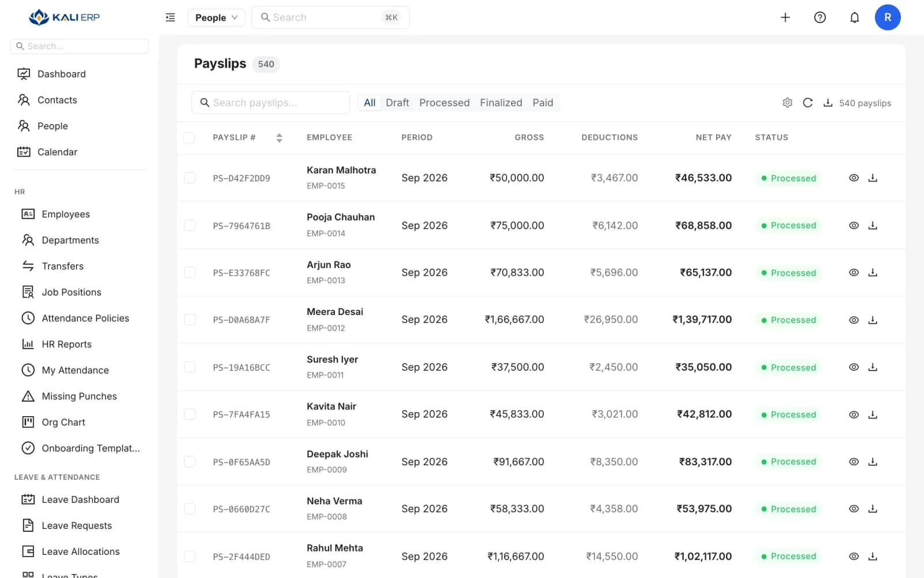The image size is (924, 578).
Task: Open payslip table settings gear
Action: [x=788, y=103]
